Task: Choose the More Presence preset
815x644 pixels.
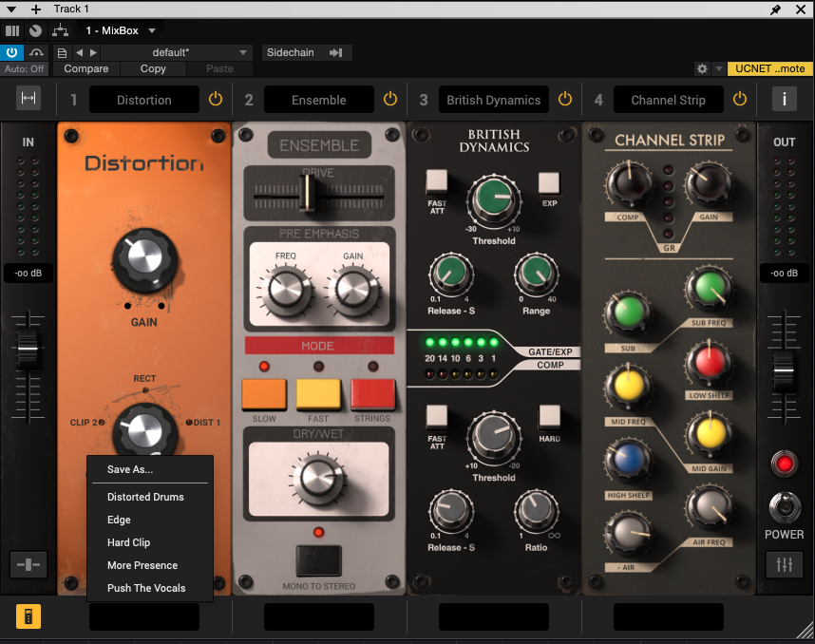Action: click(x=150, y=565)
